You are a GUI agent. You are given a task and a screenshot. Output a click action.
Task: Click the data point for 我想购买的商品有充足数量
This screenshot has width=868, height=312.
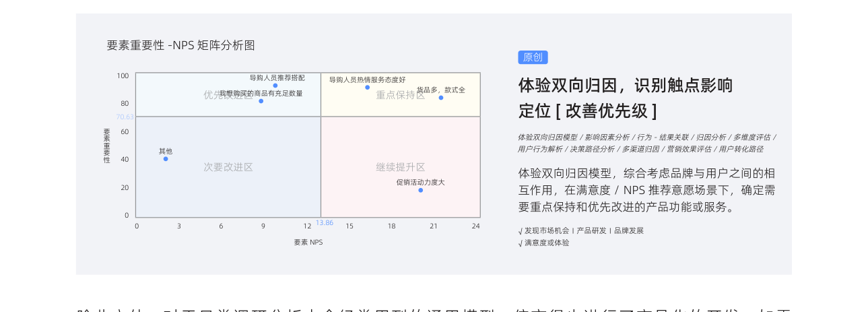(261, 101)
